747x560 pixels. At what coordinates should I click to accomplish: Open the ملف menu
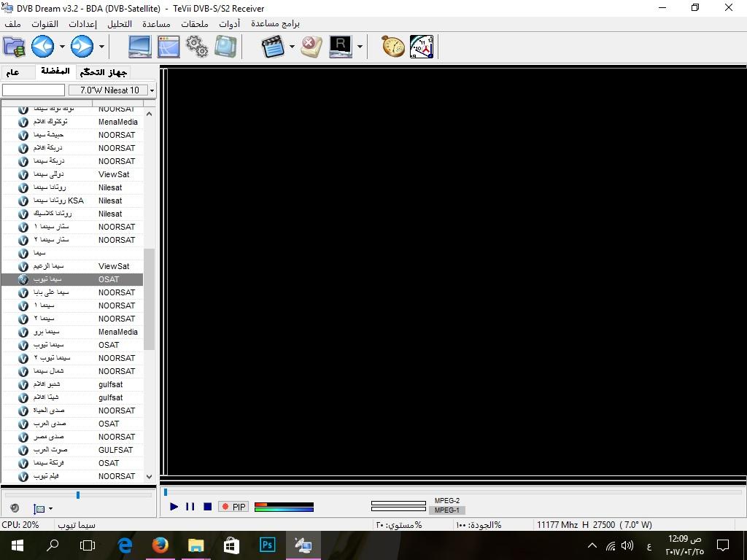pyautogui.click(x=12, y=24)
